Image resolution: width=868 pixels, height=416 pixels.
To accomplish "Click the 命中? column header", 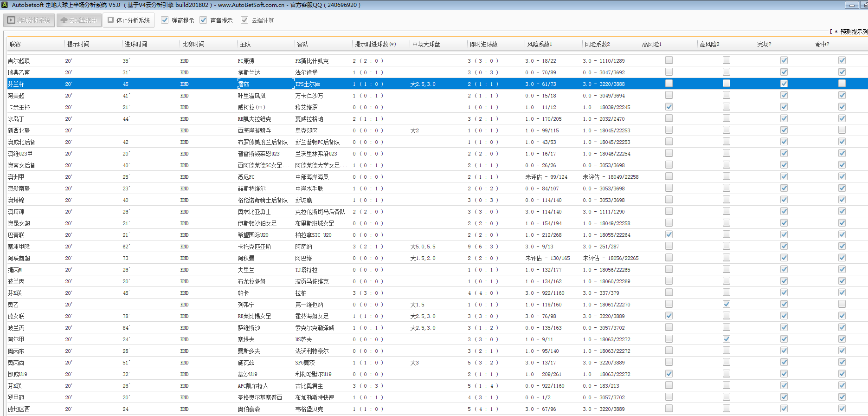I will click(822, 44).
